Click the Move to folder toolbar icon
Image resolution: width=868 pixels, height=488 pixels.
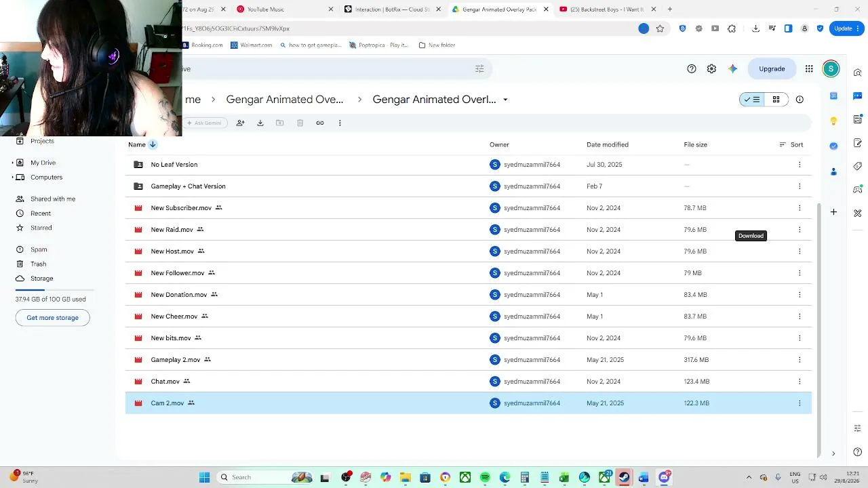point(279,123)
